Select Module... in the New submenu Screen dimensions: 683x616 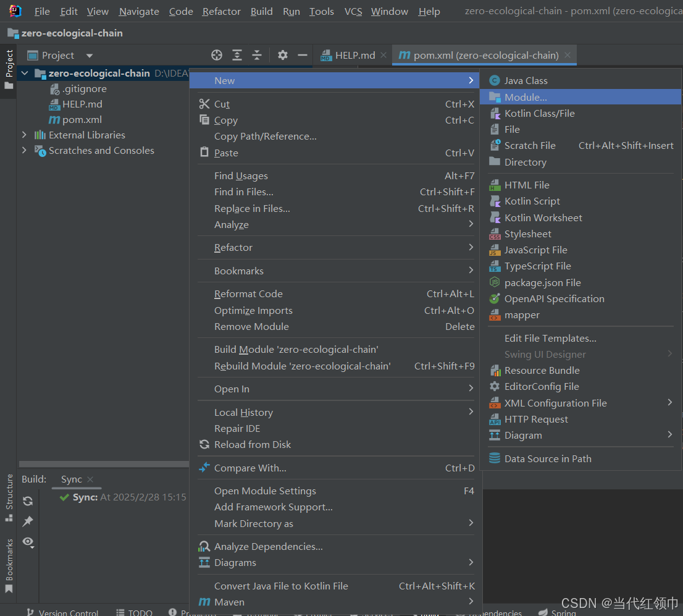coord(580,97)
